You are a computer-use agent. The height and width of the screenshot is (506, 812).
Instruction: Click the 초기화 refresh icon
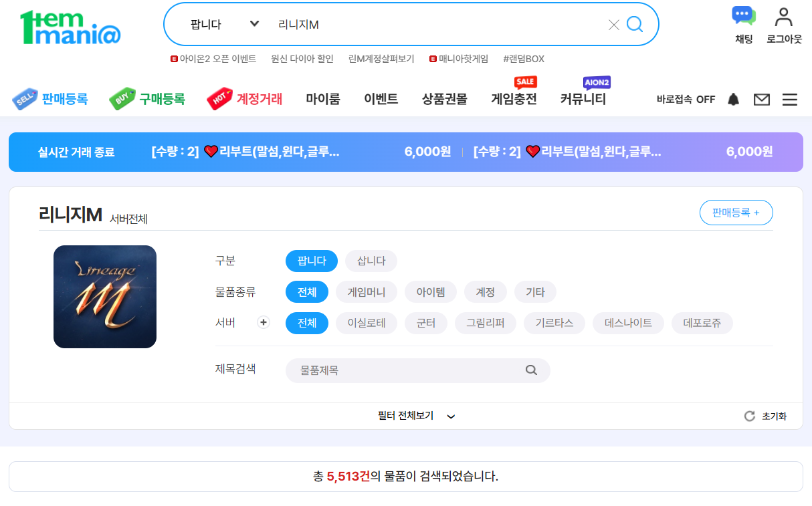click(750, 416)
